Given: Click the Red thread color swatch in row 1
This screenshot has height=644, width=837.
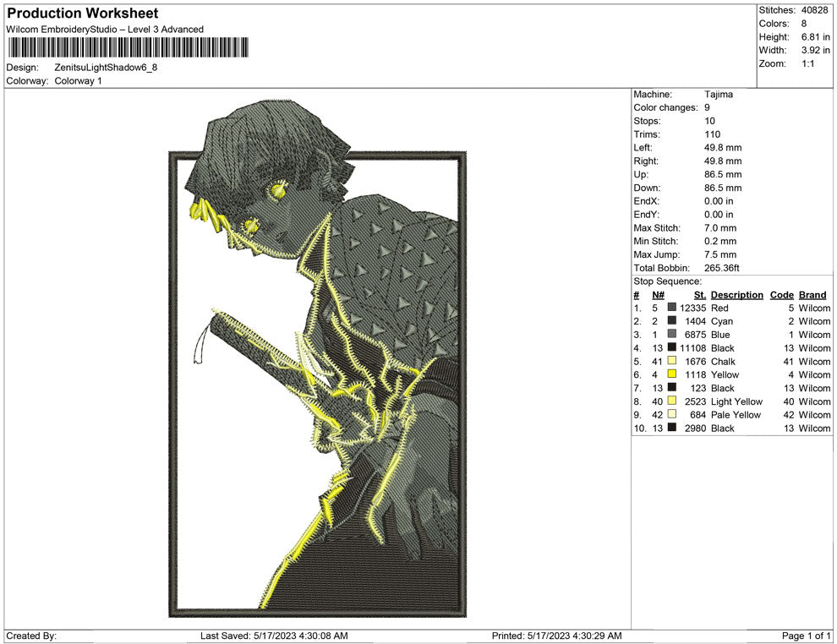Looking at the screenshot, I should tap(672, 308).
